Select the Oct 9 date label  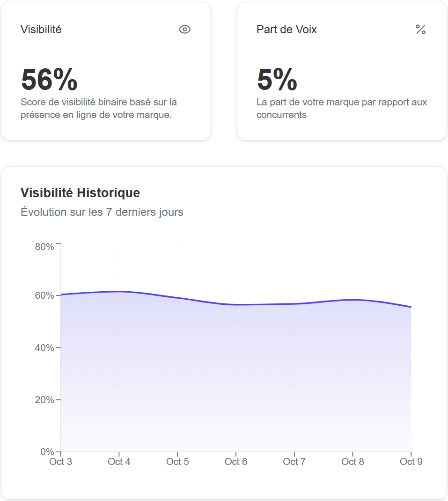411,462
